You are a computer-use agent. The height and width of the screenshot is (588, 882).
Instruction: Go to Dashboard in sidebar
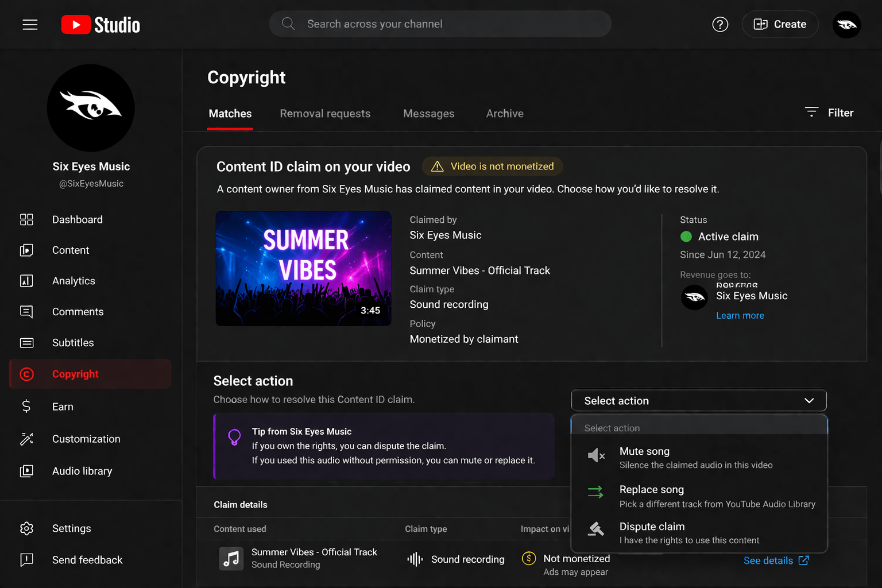tap(91, 219)
